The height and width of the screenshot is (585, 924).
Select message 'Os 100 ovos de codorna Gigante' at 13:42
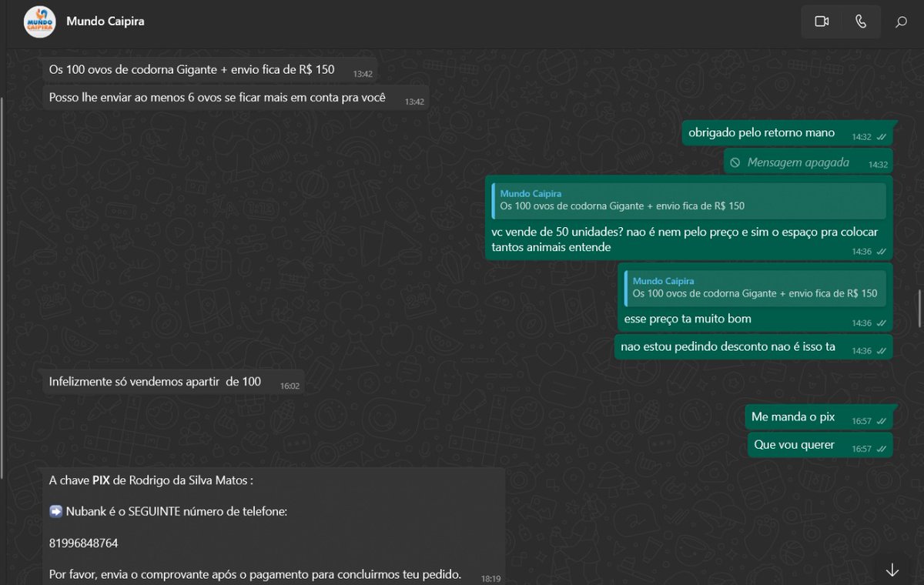click(x=210, y=70)
